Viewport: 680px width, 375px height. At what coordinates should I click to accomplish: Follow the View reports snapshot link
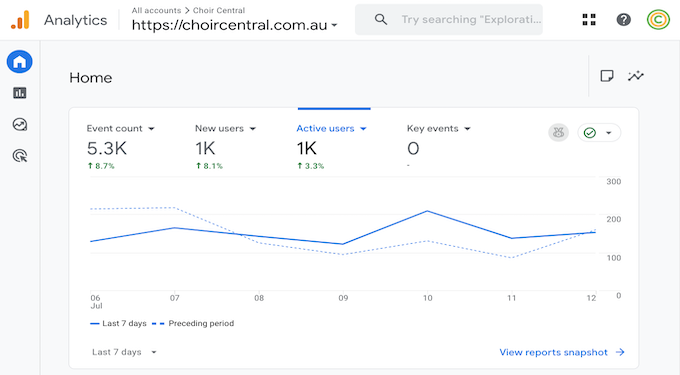562,352
